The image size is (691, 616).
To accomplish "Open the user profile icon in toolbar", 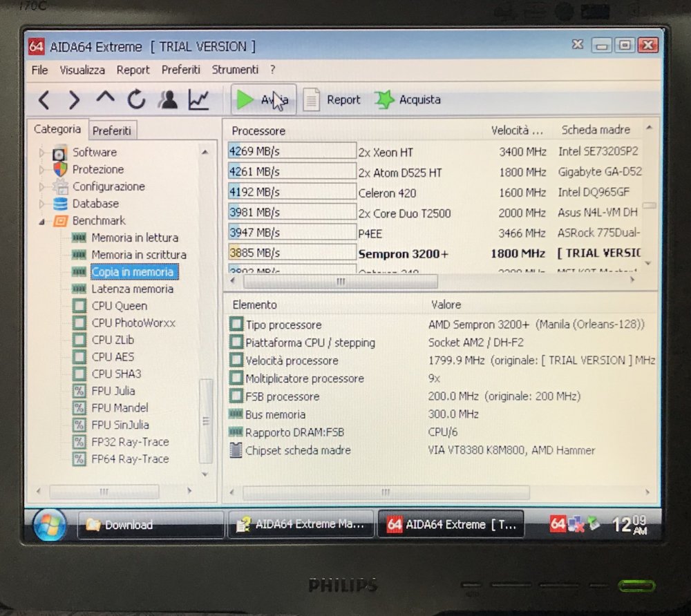I will [167, 100].
